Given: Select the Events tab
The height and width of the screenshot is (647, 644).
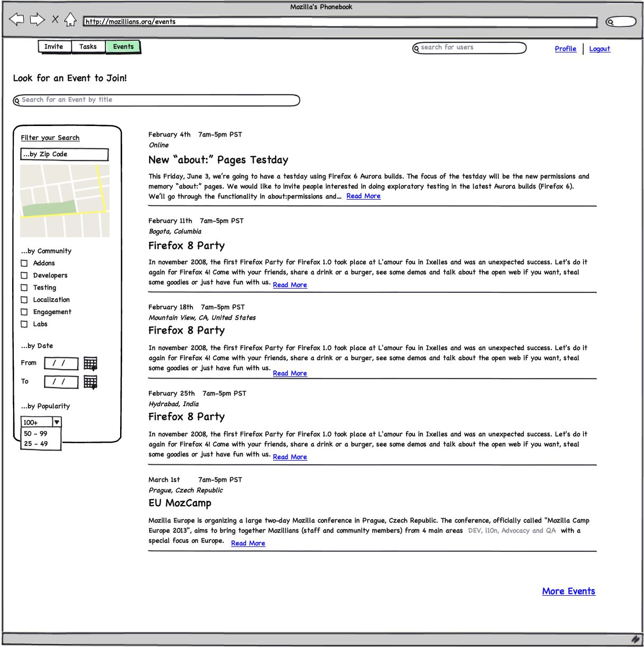Looking at the screenshot, I should click(x=123, y=47).
